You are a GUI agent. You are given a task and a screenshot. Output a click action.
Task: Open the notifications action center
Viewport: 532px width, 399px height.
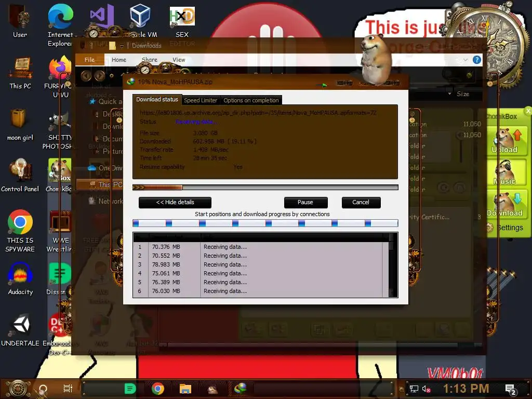[x=511, y=390]
